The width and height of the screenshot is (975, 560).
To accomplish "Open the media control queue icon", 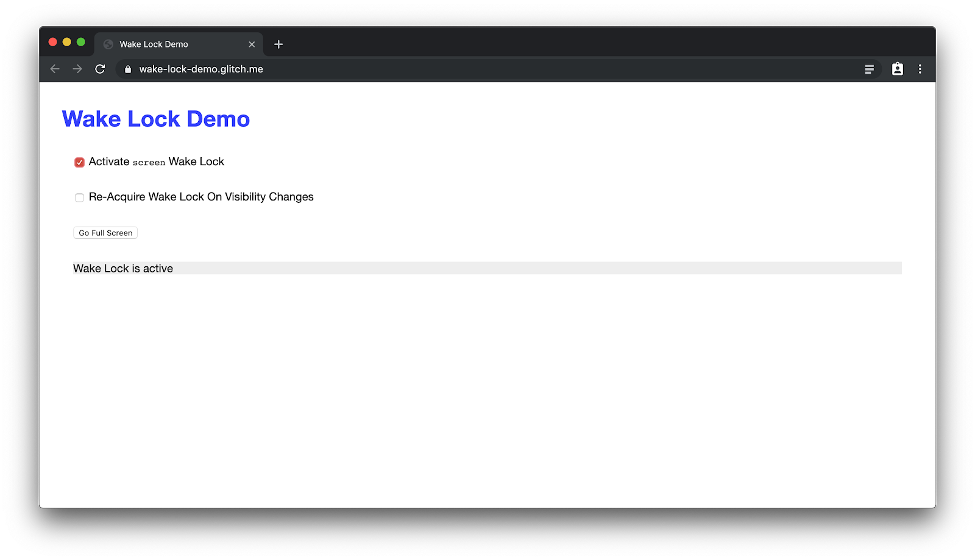I will point(869,69).
